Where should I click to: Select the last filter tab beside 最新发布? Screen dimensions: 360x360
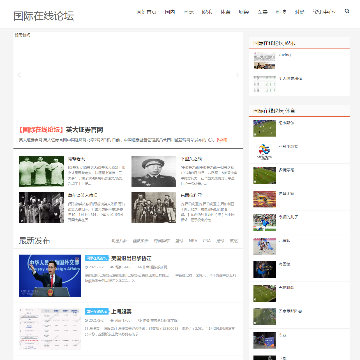click(x=233, y=241)
